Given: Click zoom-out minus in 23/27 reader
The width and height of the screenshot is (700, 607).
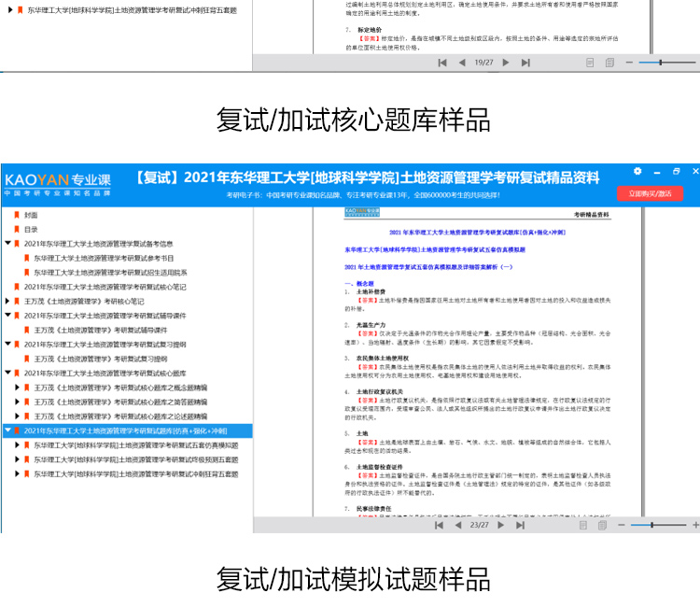Looking at the screenshot, I should click(x=622, y=525).
